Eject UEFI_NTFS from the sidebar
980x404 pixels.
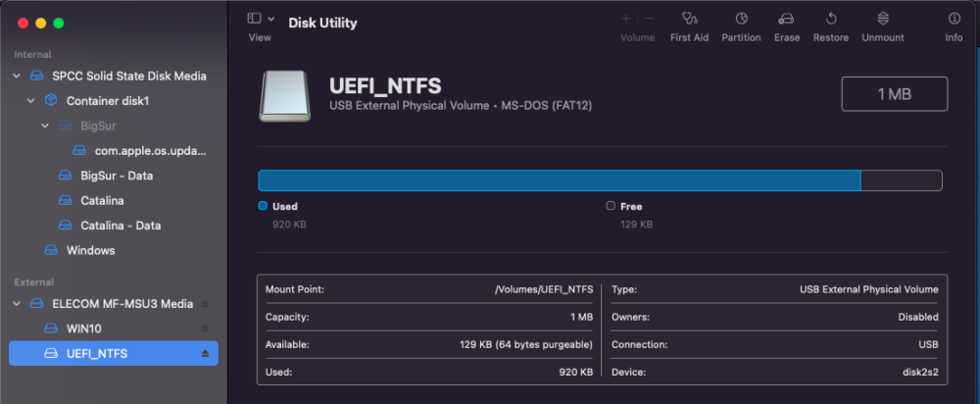coord(205,354)
